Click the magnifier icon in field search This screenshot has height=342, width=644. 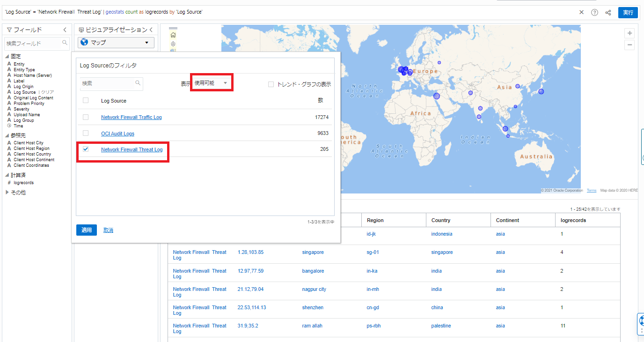click(65, 43)
